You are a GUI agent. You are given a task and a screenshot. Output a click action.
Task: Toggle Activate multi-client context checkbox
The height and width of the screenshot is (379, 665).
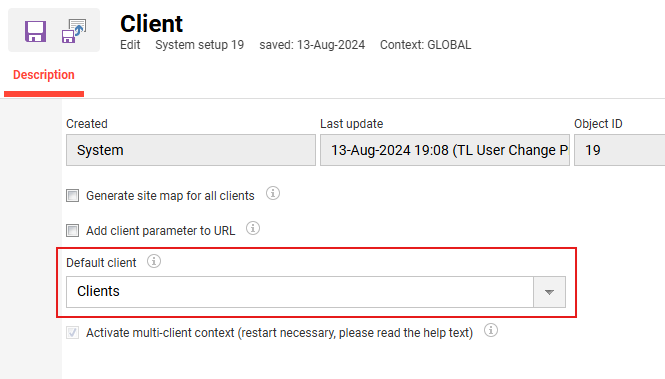[73, 333]
